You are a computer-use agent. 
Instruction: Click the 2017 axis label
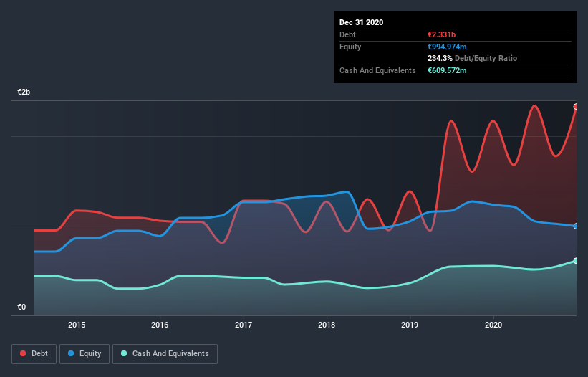[244, 325]
